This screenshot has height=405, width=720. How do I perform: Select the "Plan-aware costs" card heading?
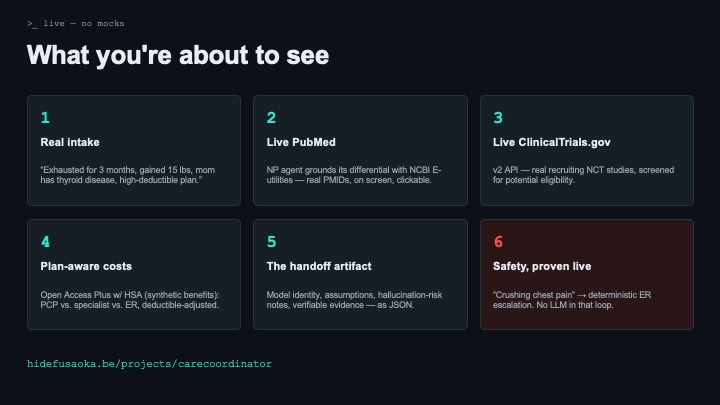[x=86, y=266]
